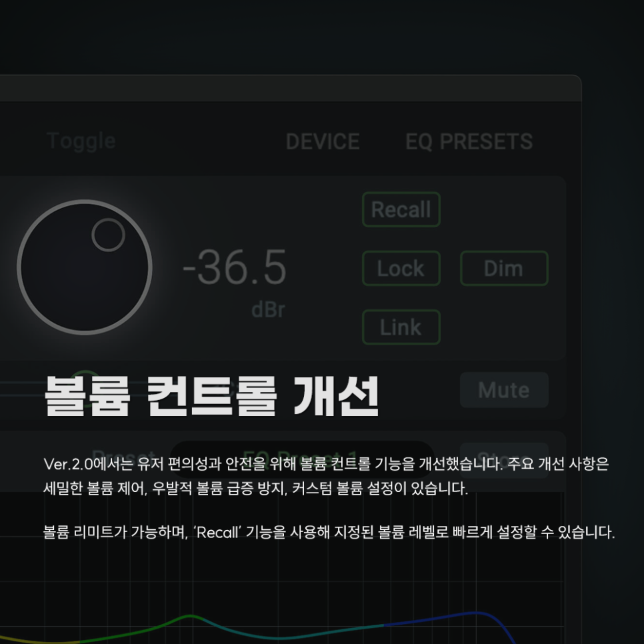The image size is (644, 644).
Task: Click the large round volume knob
Action: pyautogui.click(x=85, y=267)
